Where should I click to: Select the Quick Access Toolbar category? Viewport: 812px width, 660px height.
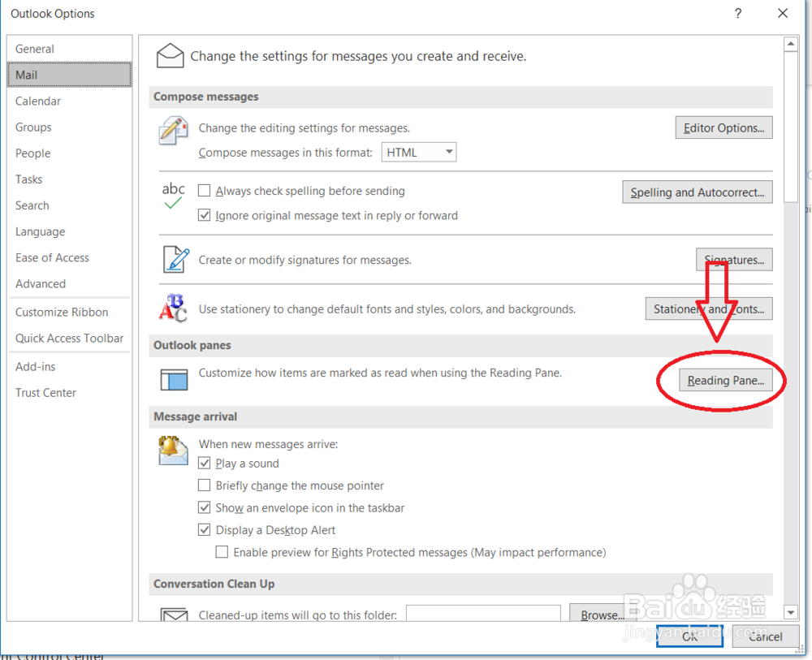[x=69, y=338]
